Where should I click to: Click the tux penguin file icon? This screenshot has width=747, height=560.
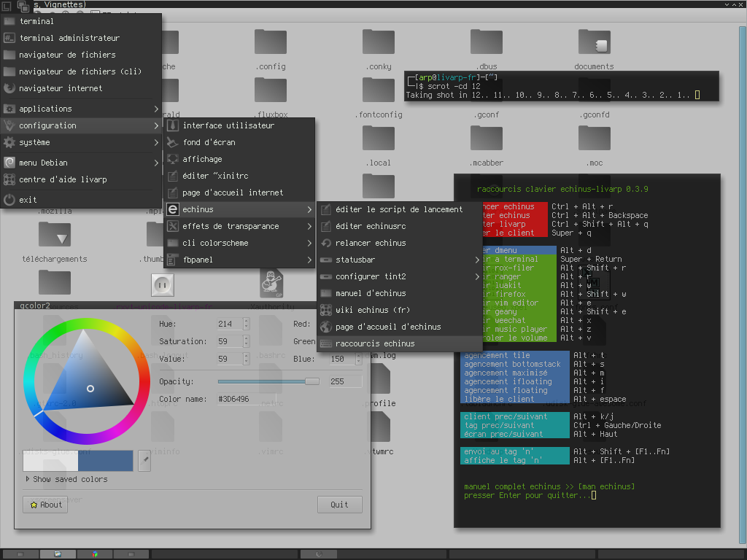271,284
